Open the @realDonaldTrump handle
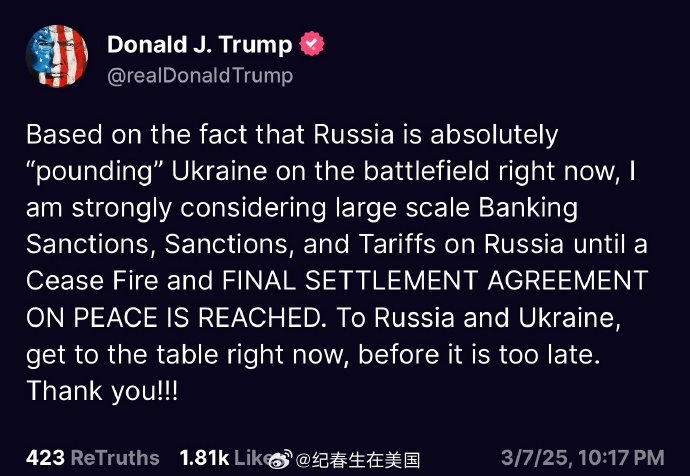690x476 pixels. tap(200, 76)
